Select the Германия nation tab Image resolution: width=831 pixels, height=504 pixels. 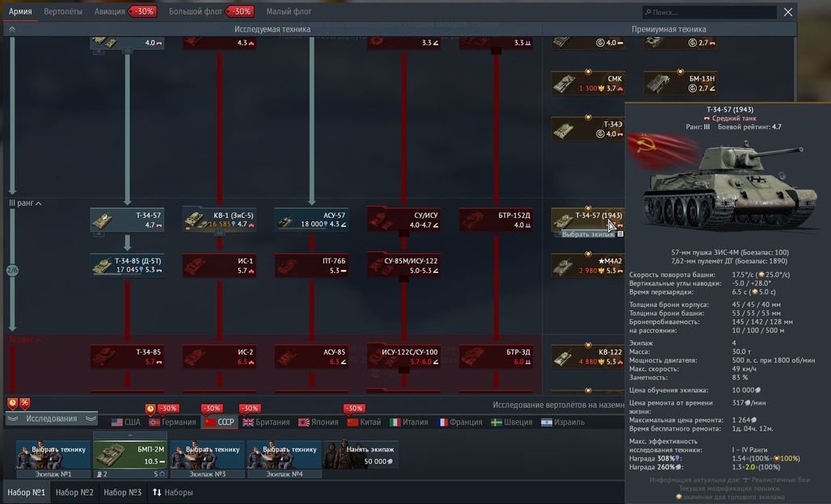pyautogui.click(x=173, y=422)
